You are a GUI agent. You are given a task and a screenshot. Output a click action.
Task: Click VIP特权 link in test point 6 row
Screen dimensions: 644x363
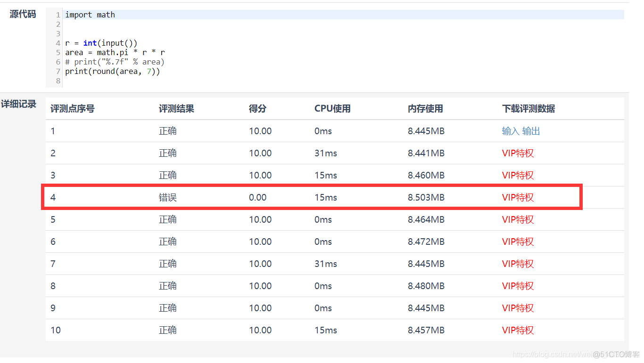518,242
